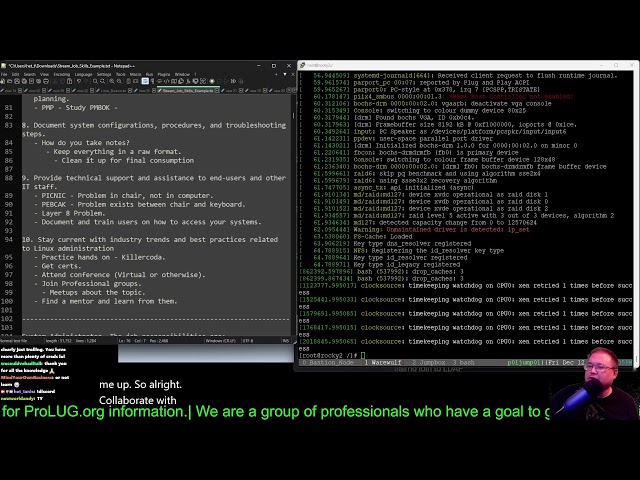Open the Run menu
The width and height of the screenshot is (640, 480).
[x=149, y=74]
